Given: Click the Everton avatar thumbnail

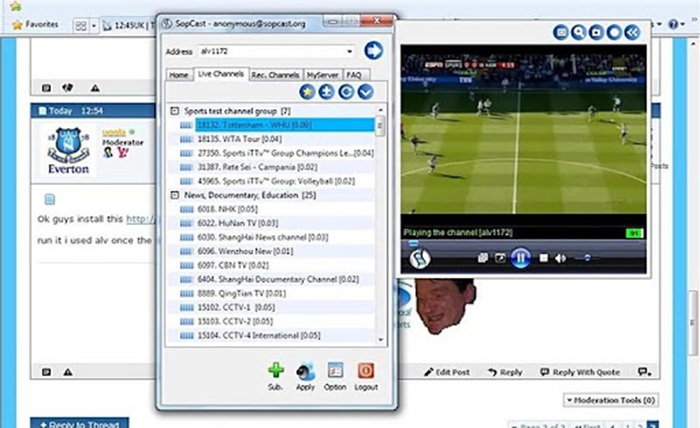Looking at the screenshot, I should point(68,150).
